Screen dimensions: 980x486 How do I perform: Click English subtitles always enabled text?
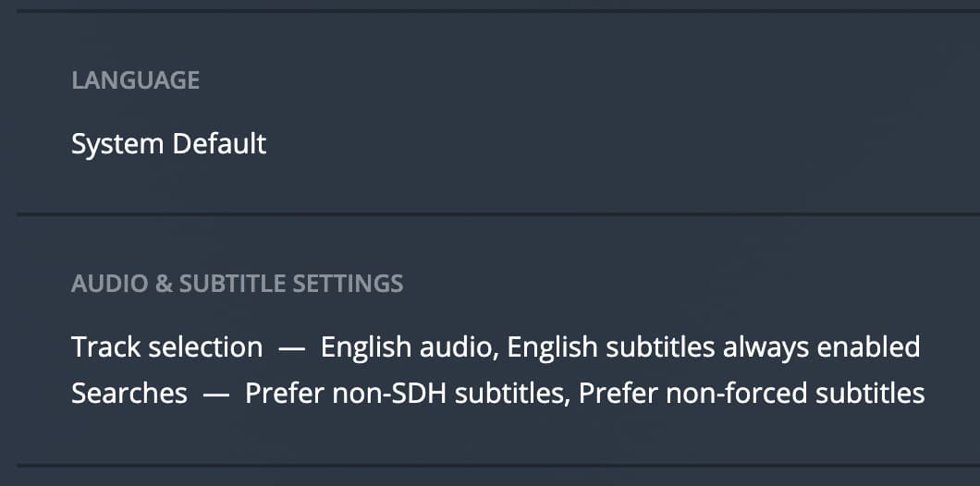point(714,347)
